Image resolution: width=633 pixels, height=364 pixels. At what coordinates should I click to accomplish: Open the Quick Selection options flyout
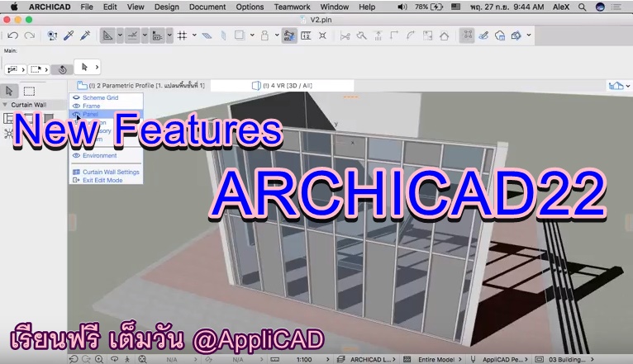16,69
